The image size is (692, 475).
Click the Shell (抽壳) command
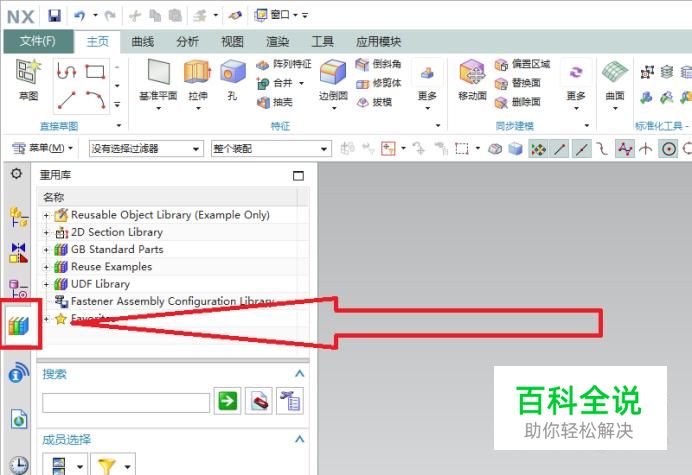275,102
